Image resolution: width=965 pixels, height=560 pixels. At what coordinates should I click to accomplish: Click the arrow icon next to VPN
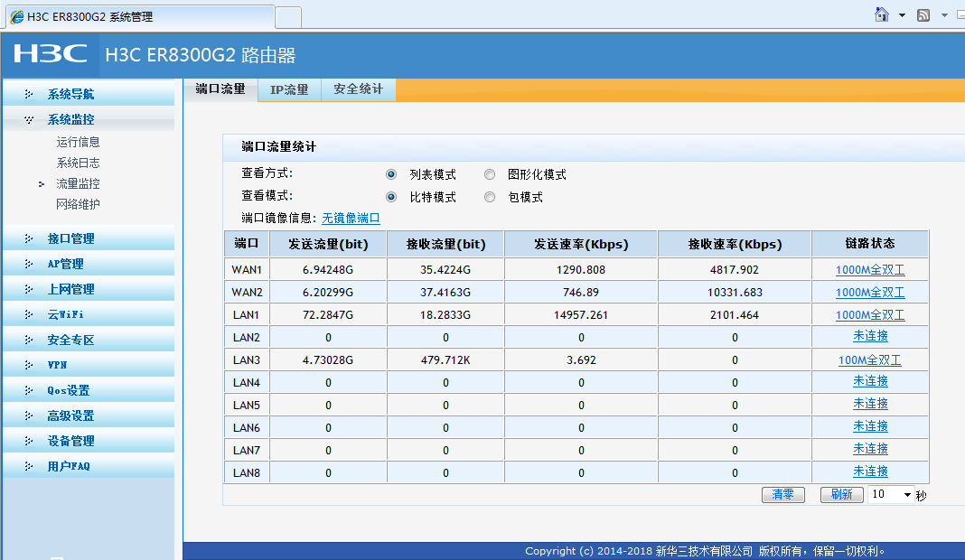click(28, 365)
